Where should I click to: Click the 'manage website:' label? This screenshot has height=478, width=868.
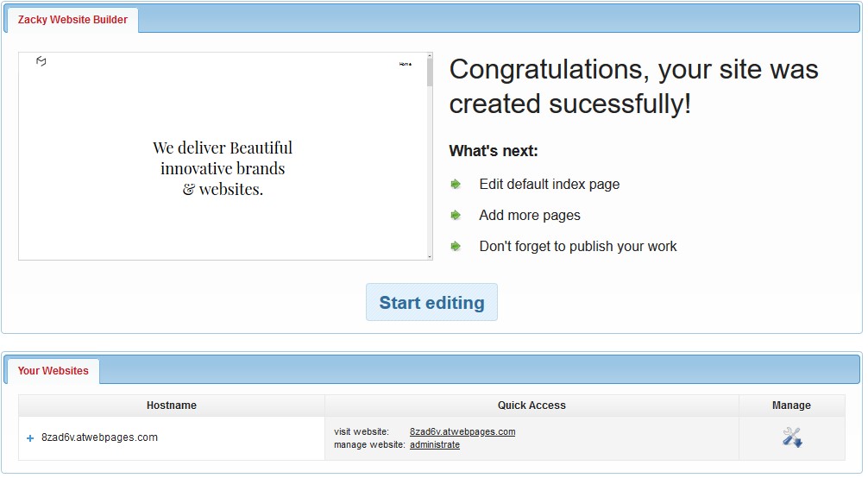[x=369, y=444]
